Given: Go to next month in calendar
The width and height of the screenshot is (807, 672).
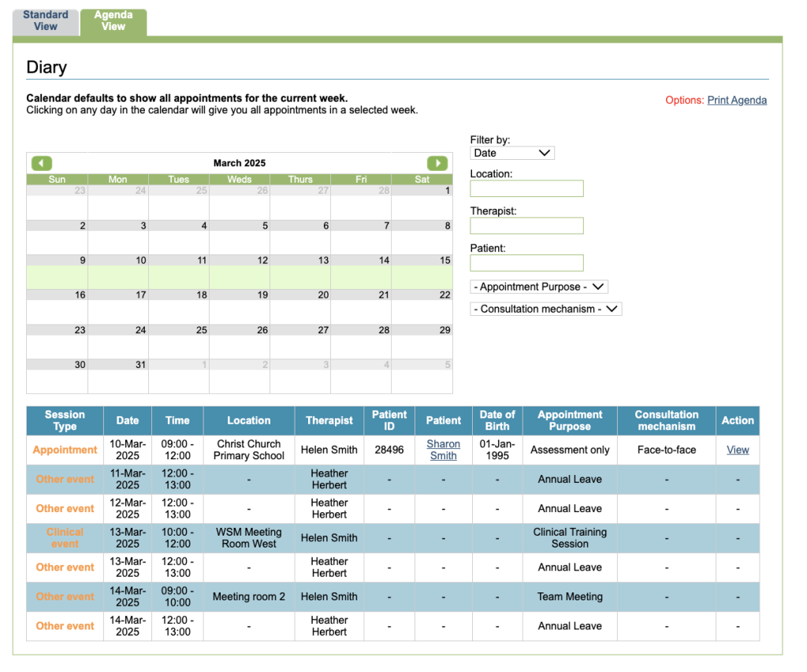Looking at the screenshot, I should point(437,163).
